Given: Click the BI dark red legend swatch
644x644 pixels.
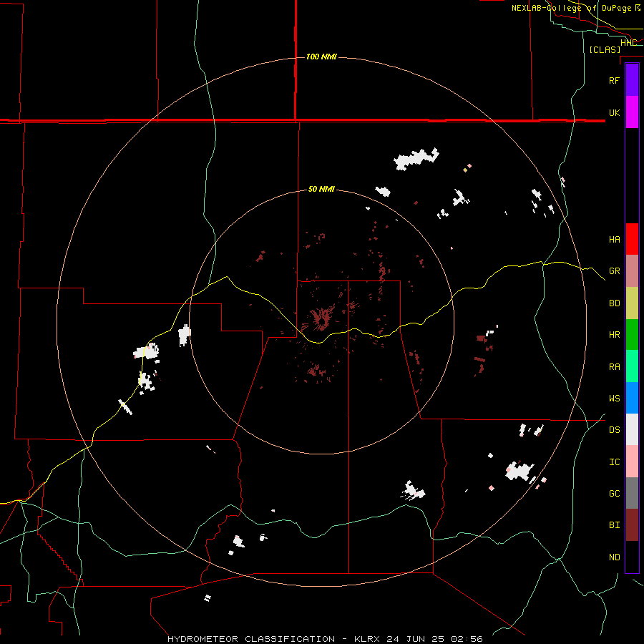Looking at the screenshot, I should click(x=632, y=525).
